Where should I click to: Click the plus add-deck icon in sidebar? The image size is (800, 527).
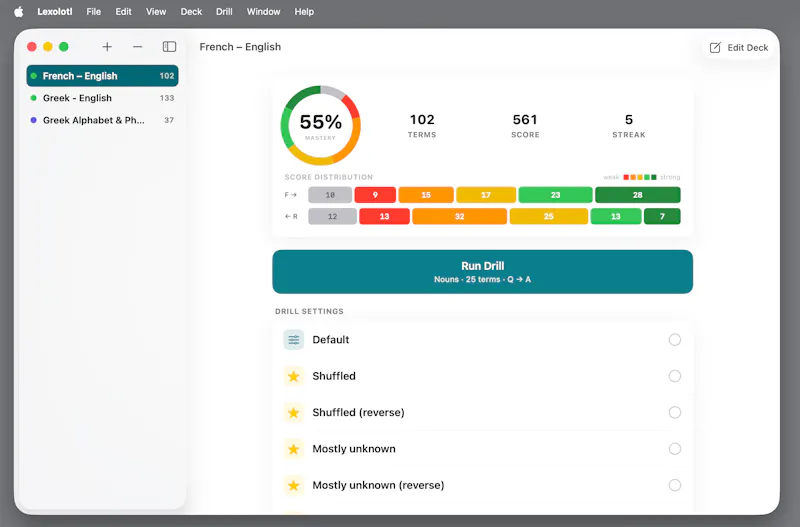coord(107,47)
